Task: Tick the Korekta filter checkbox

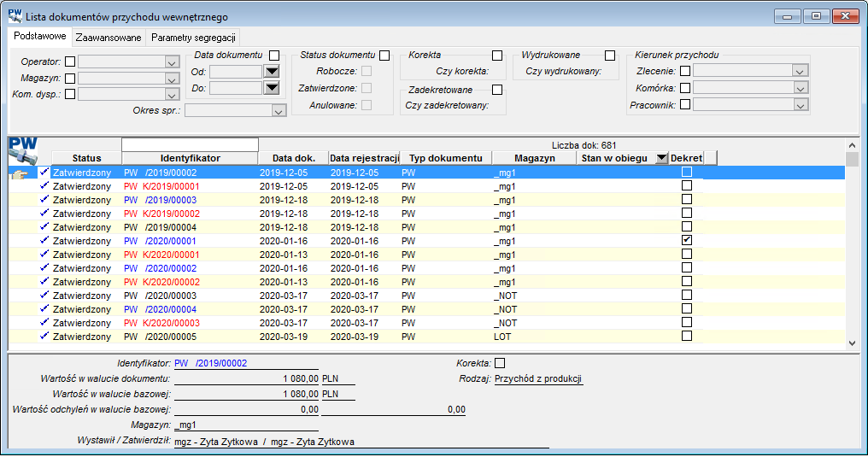Action: [497, 56]
